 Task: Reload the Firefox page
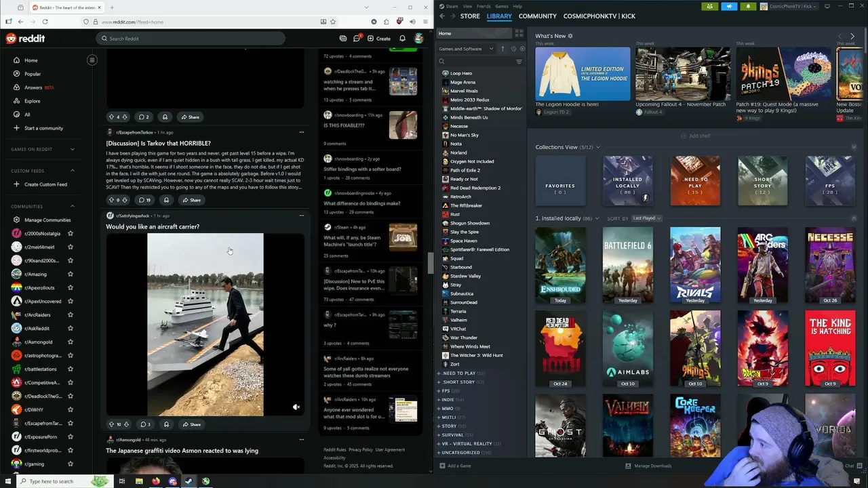(x=45, y=22)
